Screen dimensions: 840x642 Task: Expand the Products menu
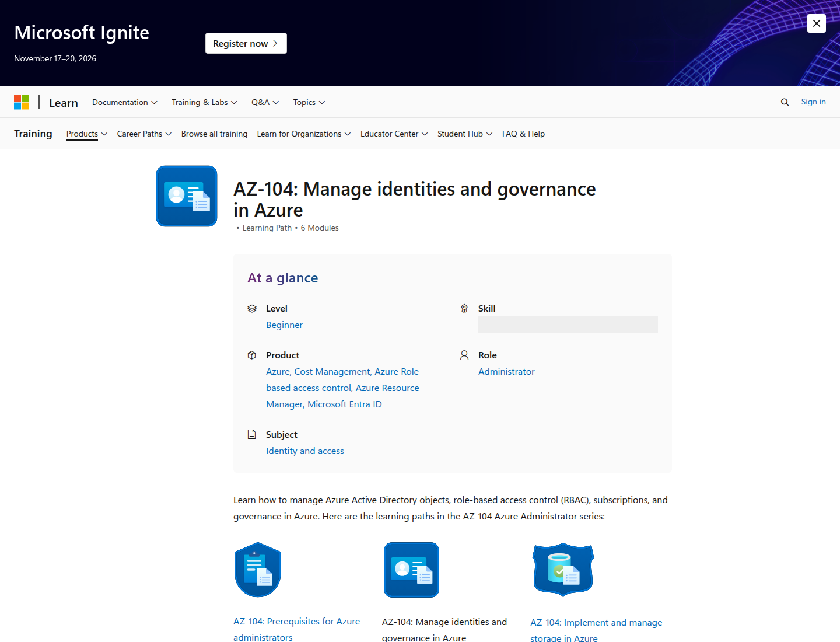[87, 134]
